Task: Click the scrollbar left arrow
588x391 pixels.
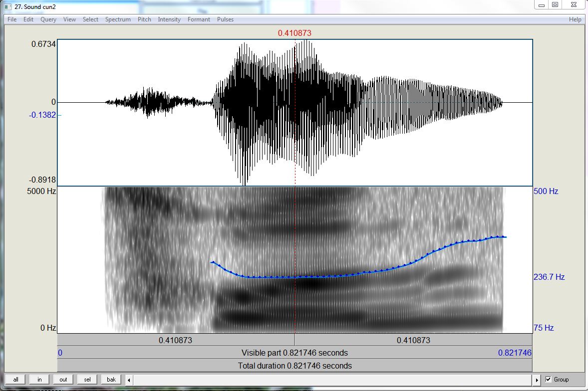Action: [129, 380]
